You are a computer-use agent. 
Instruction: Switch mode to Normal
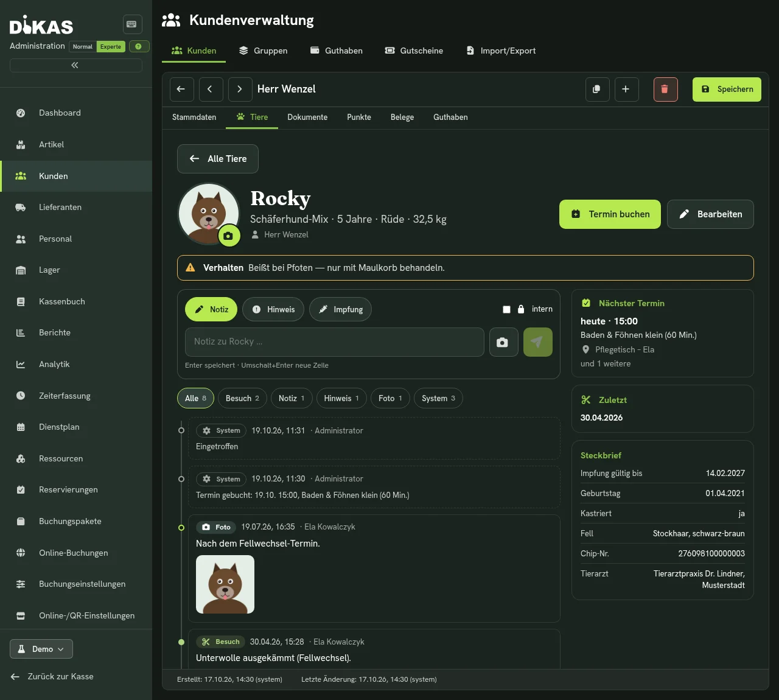pyautogui.click(x=83, y=47)
